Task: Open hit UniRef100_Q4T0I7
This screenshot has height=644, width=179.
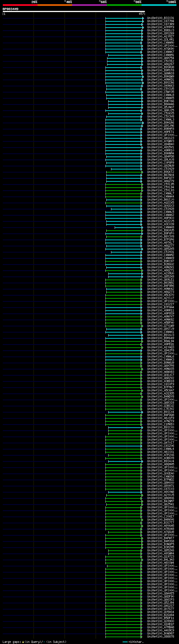Action: pos(161,443)
